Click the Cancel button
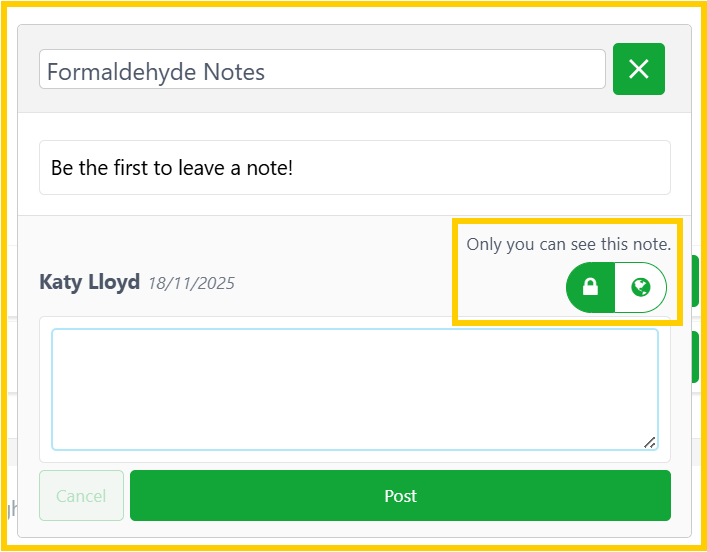 [x=81, y=496]
